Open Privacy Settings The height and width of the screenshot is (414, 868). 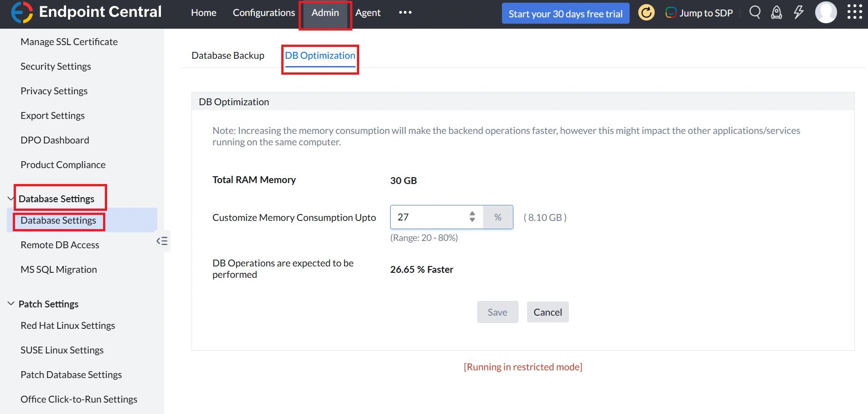point(54,91)
